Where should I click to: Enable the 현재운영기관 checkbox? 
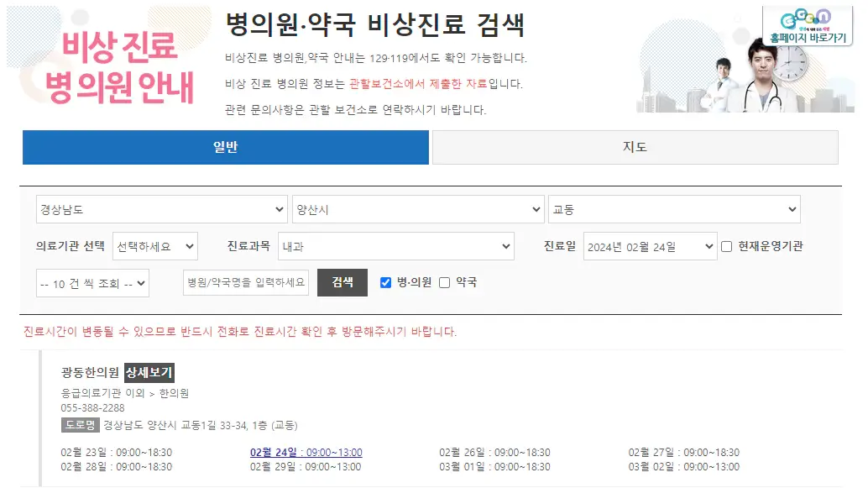coord(727,245)
